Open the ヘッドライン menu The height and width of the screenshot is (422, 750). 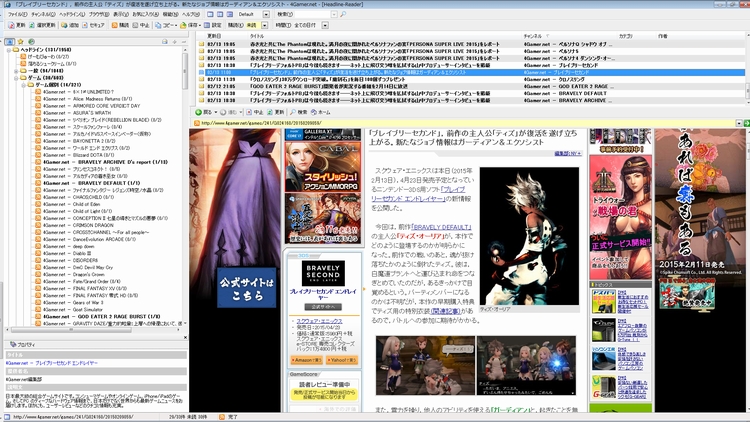pos(72,14)
